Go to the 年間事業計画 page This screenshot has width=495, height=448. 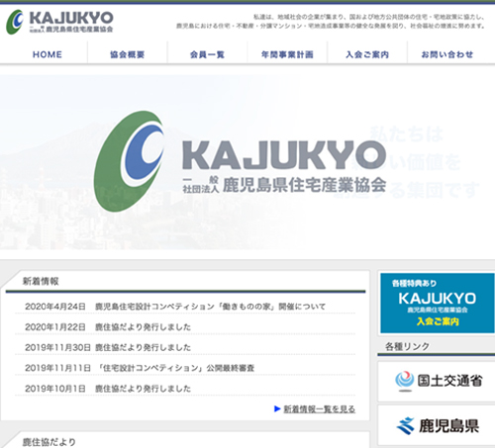click(x=287, y=54)
